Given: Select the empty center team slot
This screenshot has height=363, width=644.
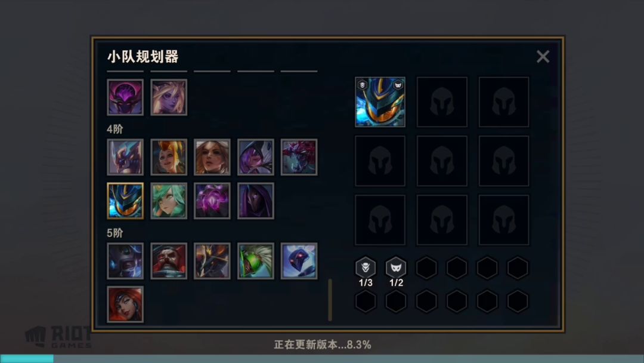Looking at the screenshot, I should click(x=442, y=161).
